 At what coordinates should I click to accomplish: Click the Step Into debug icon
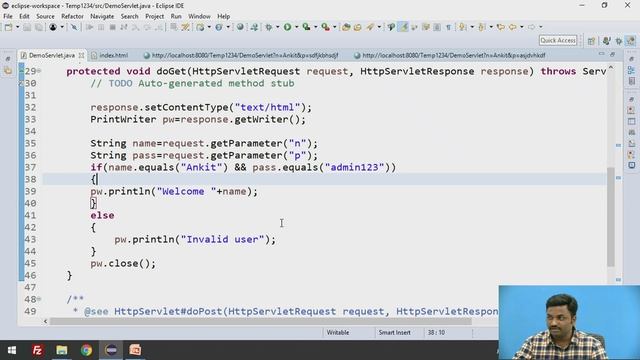tap(136, 27)
